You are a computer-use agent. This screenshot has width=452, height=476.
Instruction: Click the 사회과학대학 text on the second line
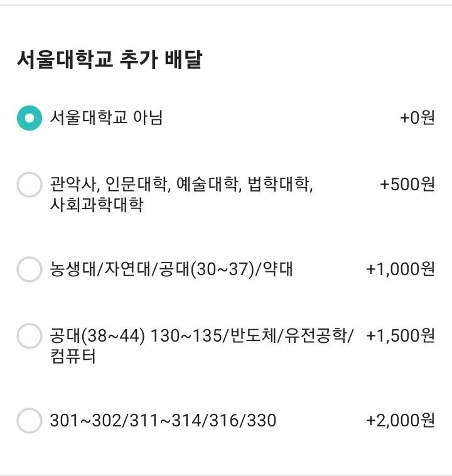pos(96,205)
